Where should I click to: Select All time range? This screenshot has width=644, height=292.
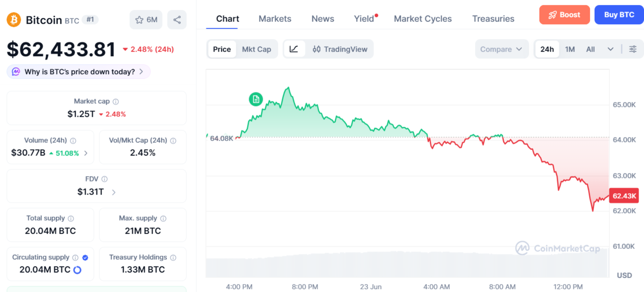point(591,49)
